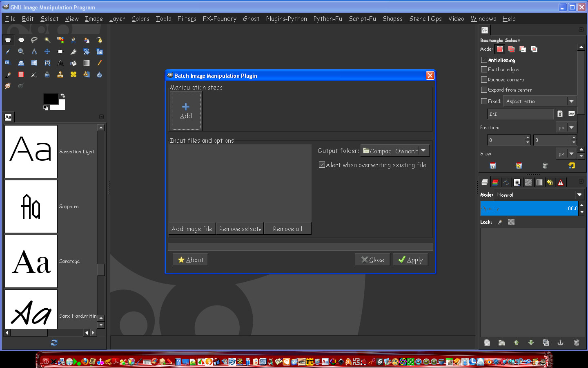Click Apply button in plugin dialog

coord(410,260)
